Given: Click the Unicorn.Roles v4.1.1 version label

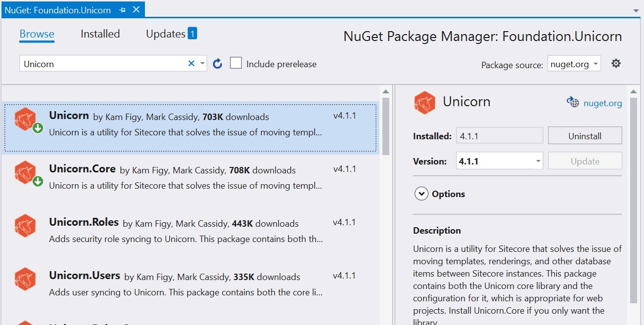Looking at the screenshot, I should [344, 222].
